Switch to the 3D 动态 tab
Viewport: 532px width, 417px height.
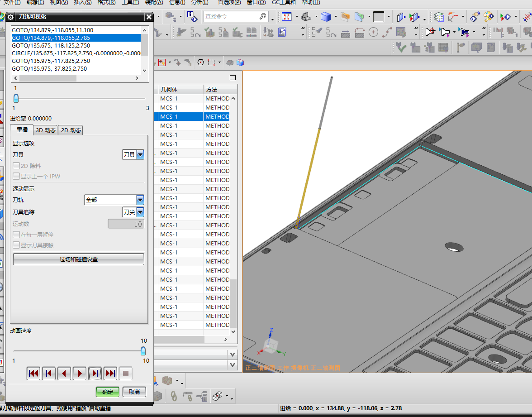46,130
